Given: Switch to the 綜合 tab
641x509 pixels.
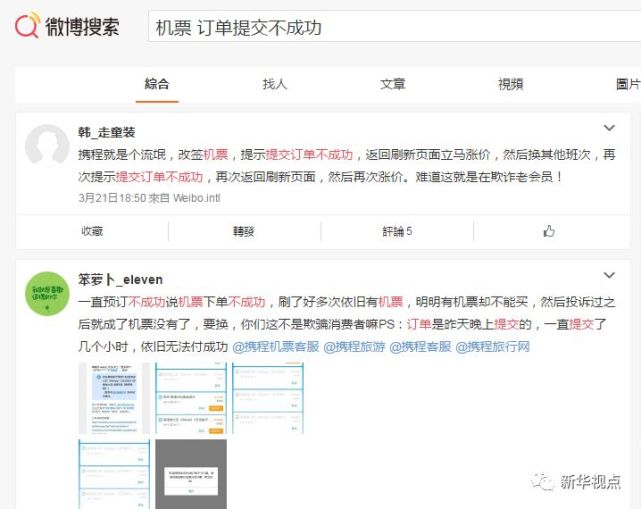Looking at the screenshot, I should [157, 84].
